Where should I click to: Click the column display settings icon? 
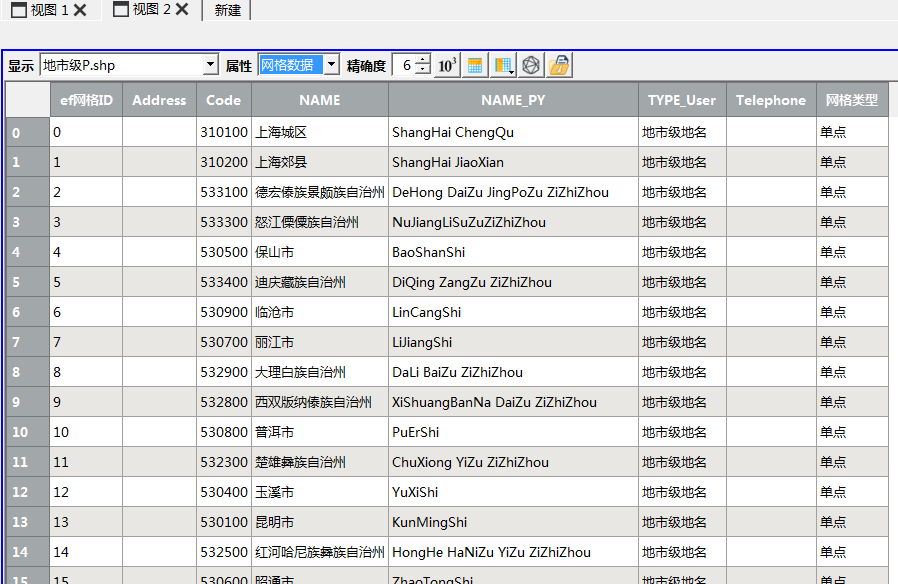coord(503,66)
